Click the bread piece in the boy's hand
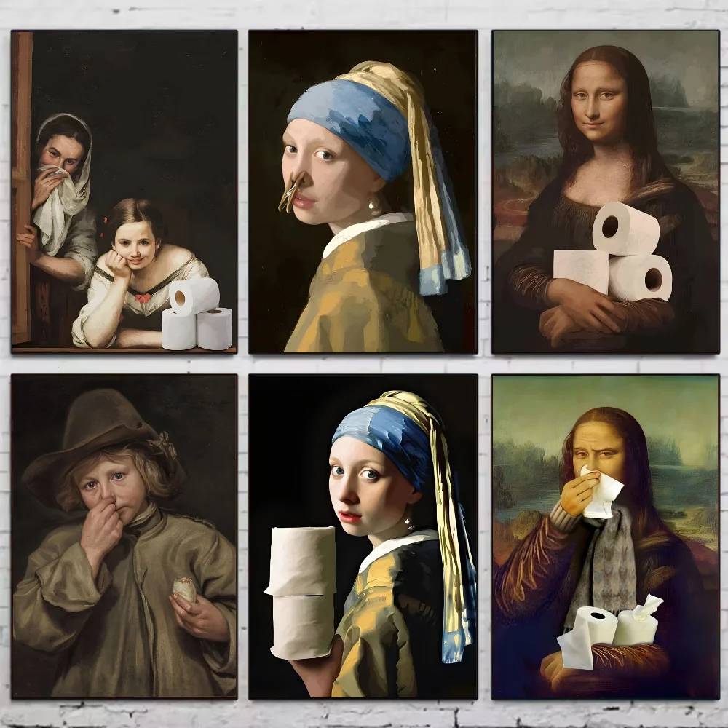728x728 pixels. [x=184, y=589]
